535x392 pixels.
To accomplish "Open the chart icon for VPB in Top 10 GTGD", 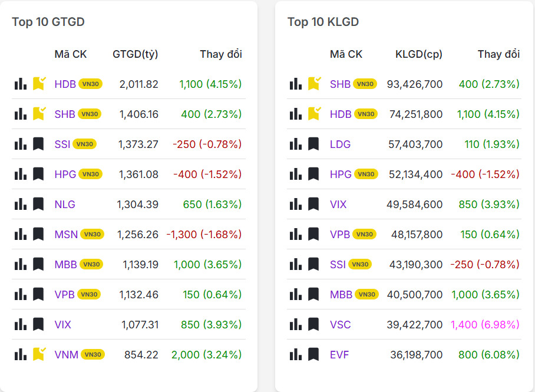I will pyautogui.click(x=21, y=294).
